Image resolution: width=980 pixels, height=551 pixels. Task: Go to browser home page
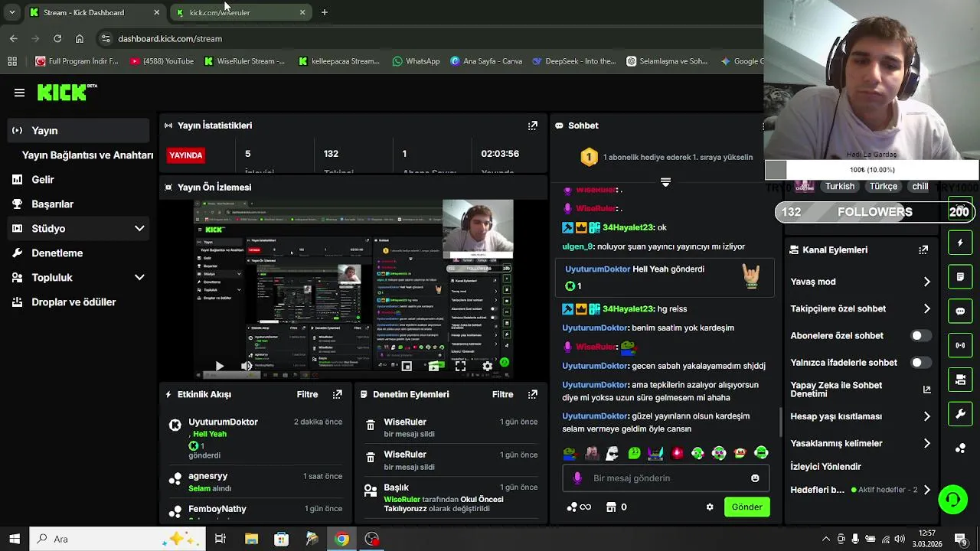(80, 38)
